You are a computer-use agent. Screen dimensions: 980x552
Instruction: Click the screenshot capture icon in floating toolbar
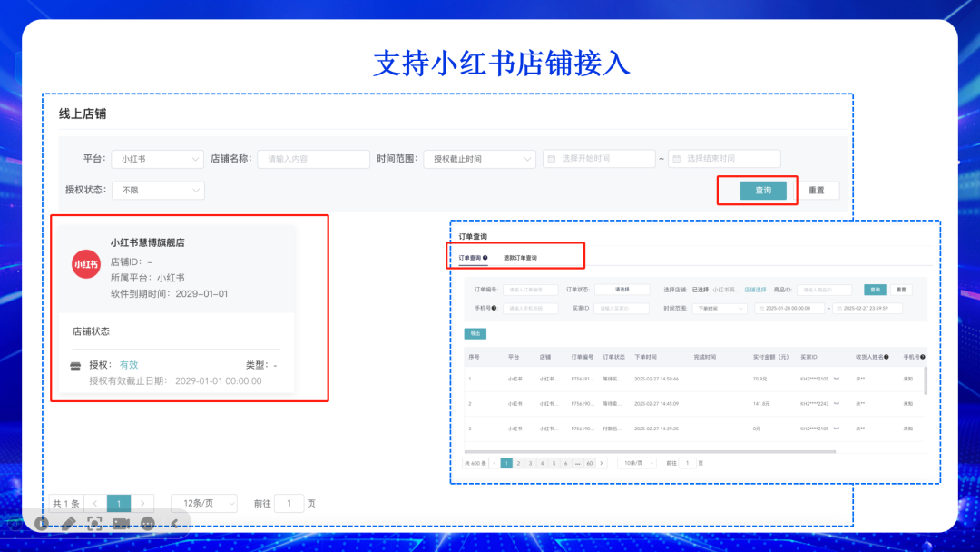(x=94, y=524)
